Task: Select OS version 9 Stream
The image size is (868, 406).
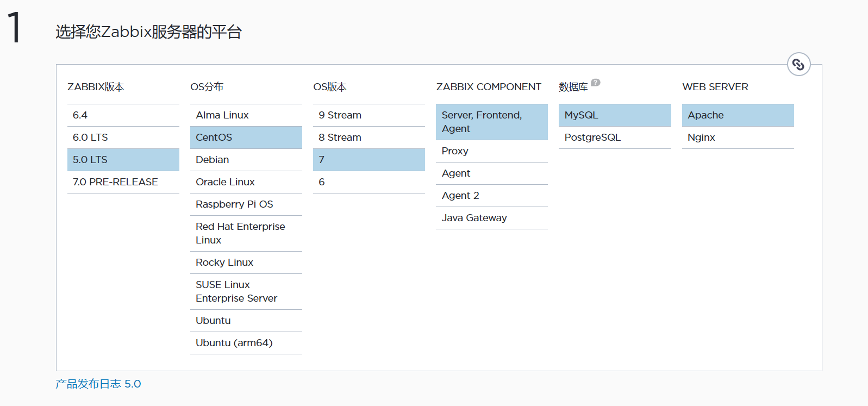Action: coord(369,115)
